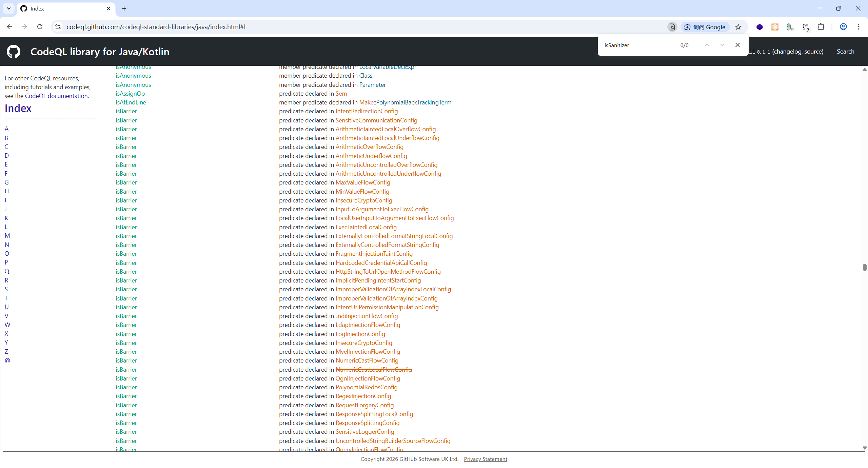Open a new browser tab
The image size is (868, 468).
124,8
